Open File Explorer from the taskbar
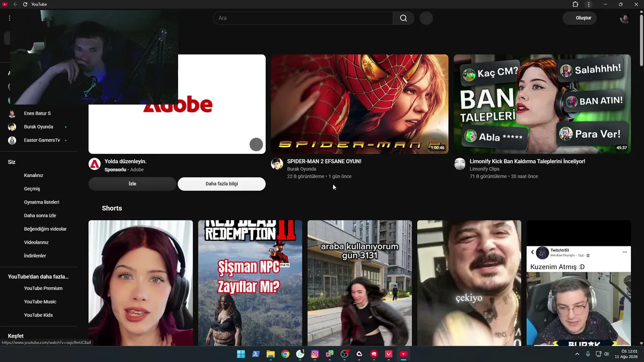 click(x=270, y=354)
